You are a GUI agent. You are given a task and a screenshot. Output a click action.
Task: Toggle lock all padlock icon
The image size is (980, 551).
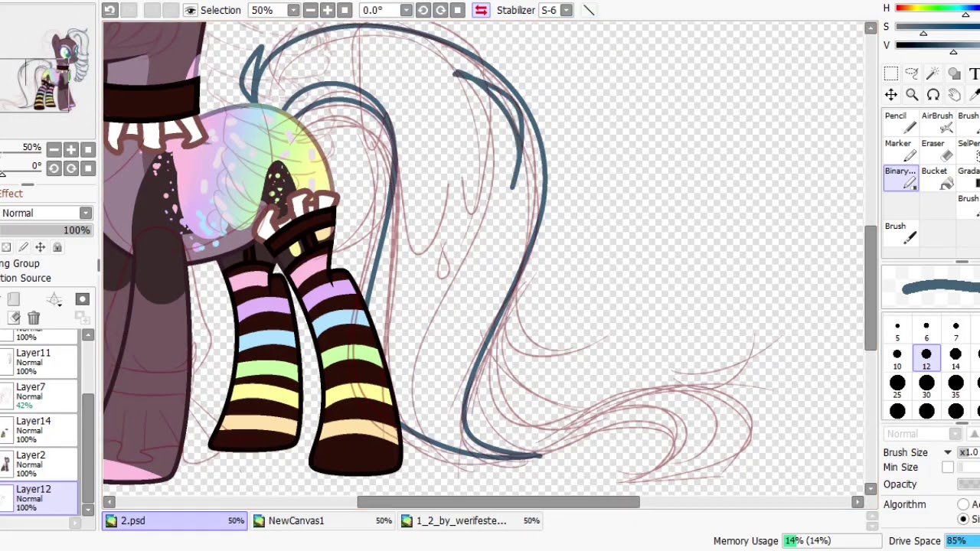[57, 247]
